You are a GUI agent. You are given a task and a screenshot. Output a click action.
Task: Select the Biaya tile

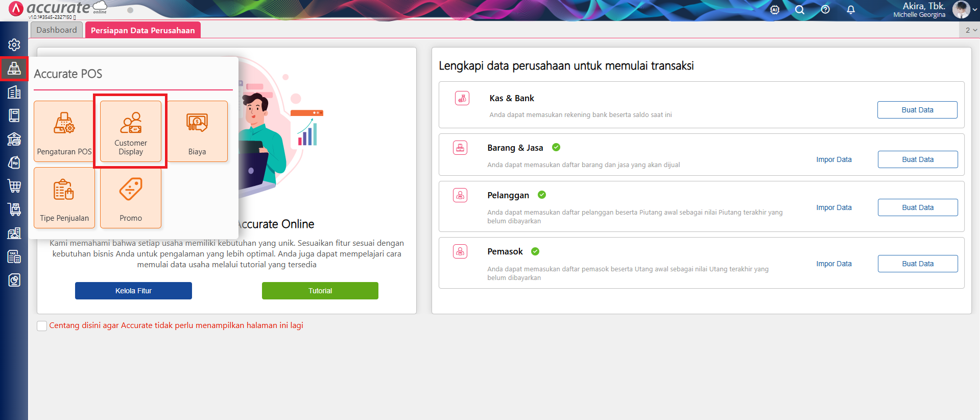[x=197, y=131]
